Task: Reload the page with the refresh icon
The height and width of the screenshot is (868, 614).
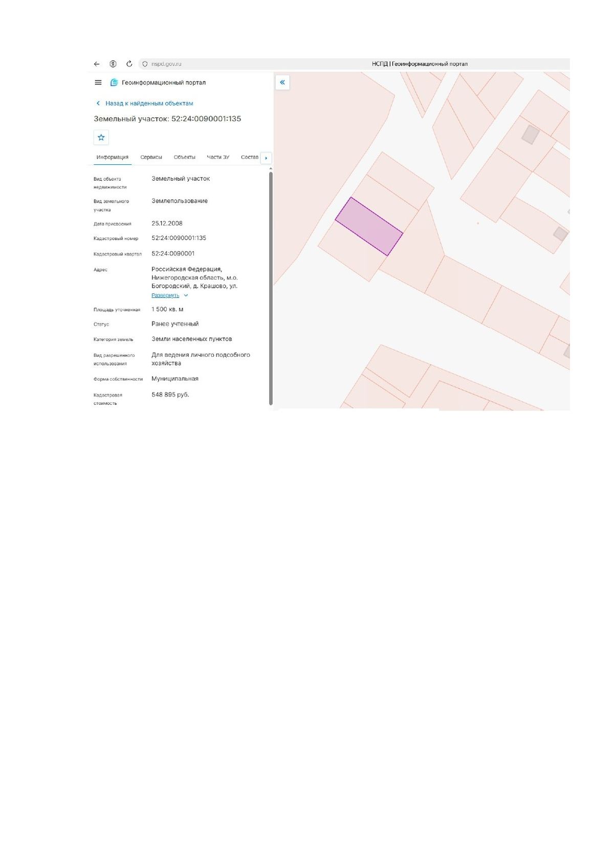Action: pyautogui.click(x=129, y=64)
